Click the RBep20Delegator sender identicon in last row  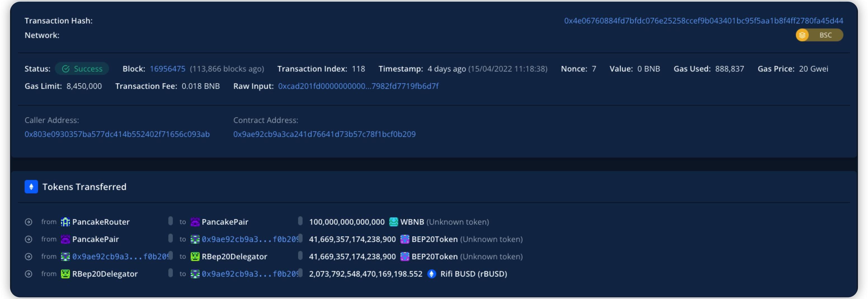click(x=65, y=274)
